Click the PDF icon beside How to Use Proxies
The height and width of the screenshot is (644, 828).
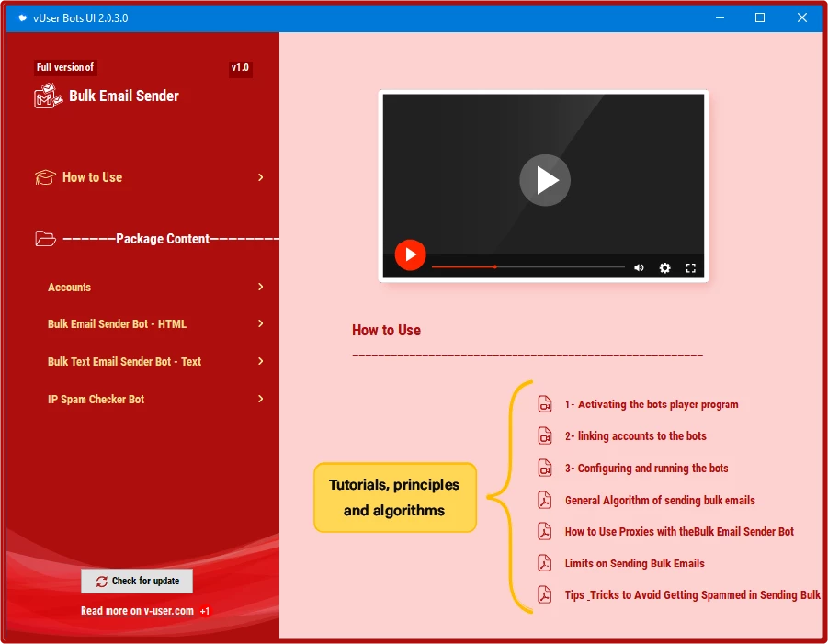pos(544,531)
